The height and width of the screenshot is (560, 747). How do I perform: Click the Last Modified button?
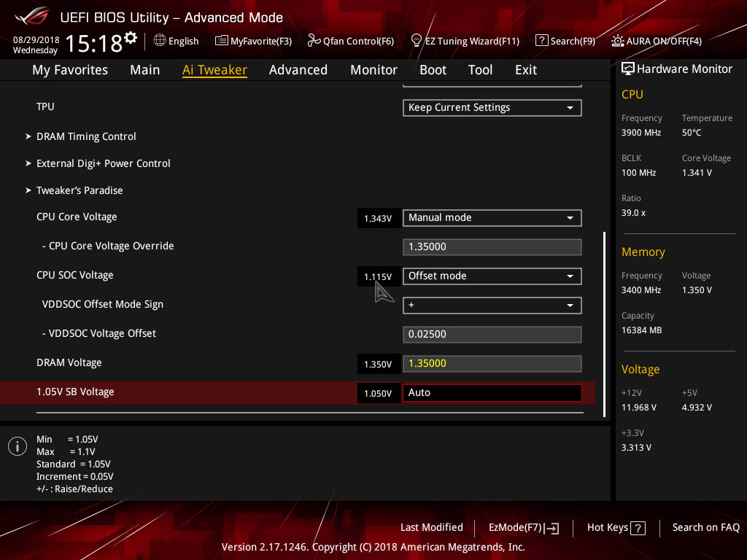click(432, 528)
